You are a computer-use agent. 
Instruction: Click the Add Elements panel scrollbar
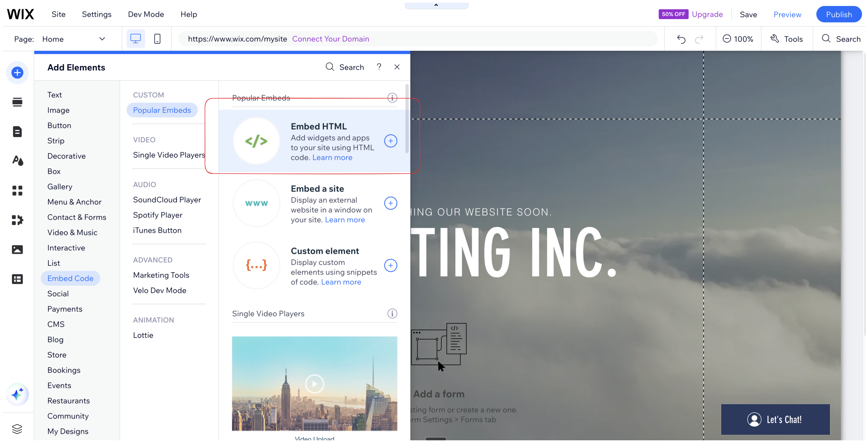pyautogui.click(x=407, y=119)
